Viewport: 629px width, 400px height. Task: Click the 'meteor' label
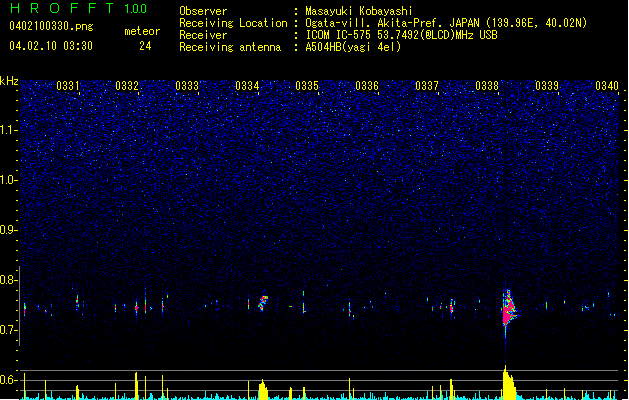click(x=142, y=31)
